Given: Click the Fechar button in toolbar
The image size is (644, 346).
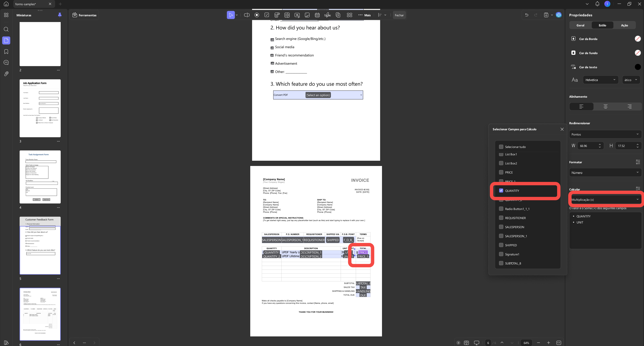Looking at the screenshot, I should 399,15.
